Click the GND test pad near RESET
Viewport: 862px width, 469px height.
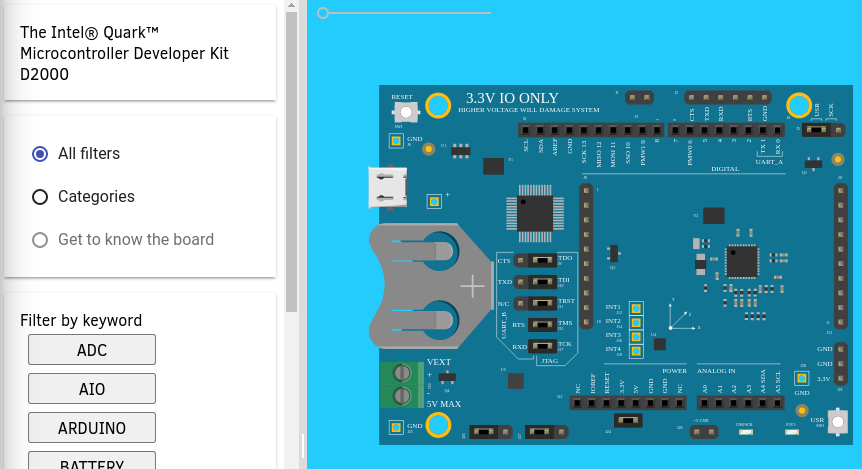point(396,141)
